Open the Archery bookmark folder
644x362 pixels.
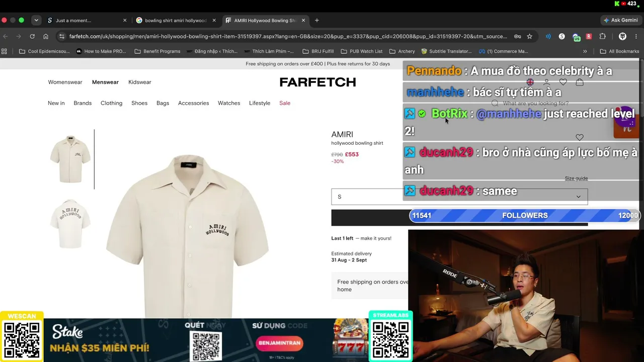point(402,51)
